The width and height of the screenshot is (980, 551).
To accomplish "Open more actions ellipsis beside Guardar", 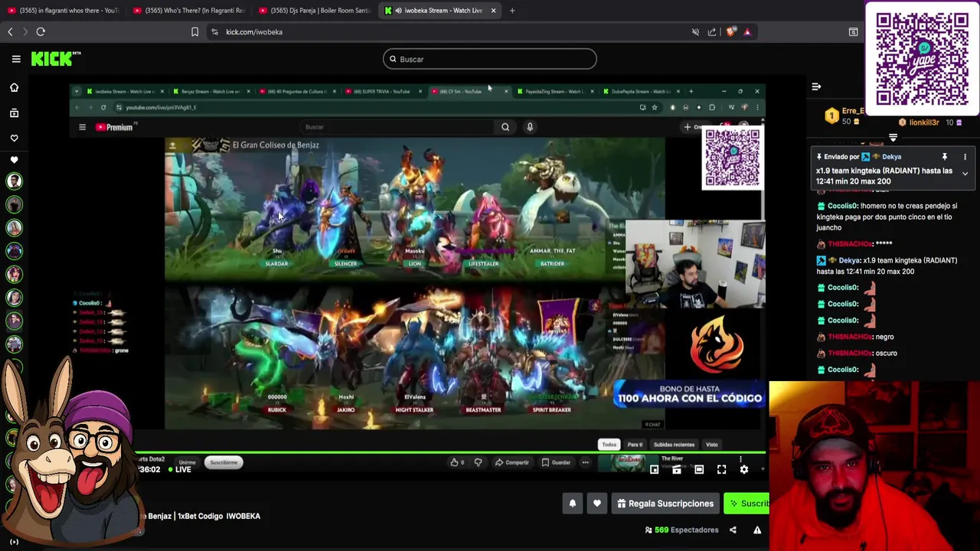I will pyautogui.click(x=585, y=462).
